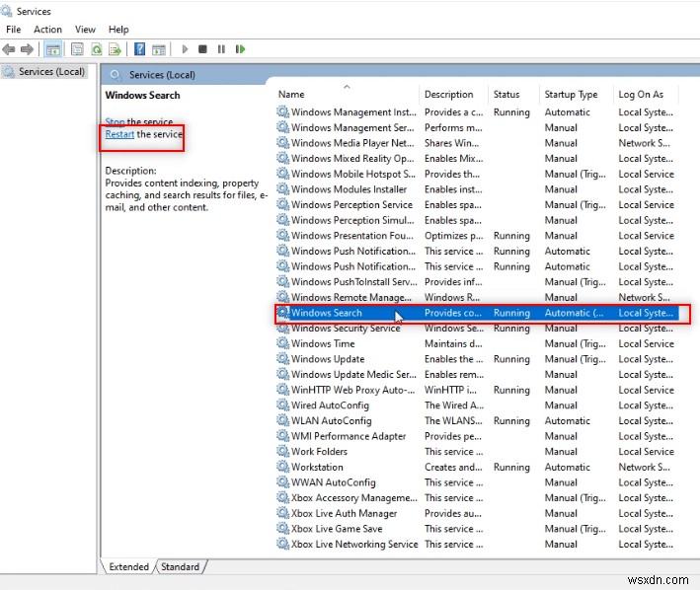
Task: Click the Restart Service toolbar icon
Action: (240, 49)
